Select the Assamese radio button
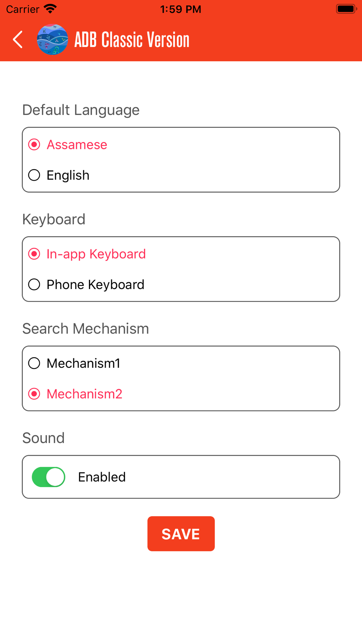The width and height of the screenshot is (362, 644). (x=34, y=145)
